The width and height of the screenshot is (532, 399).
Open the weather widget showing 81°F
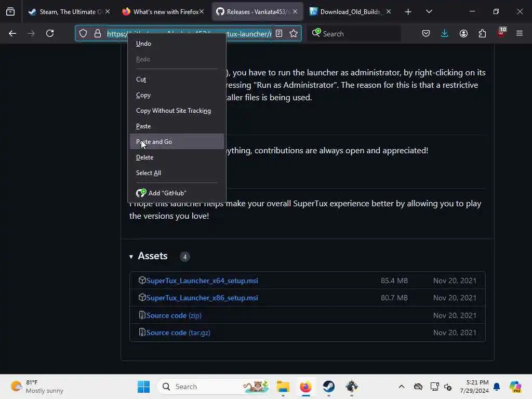coord(37,387)
